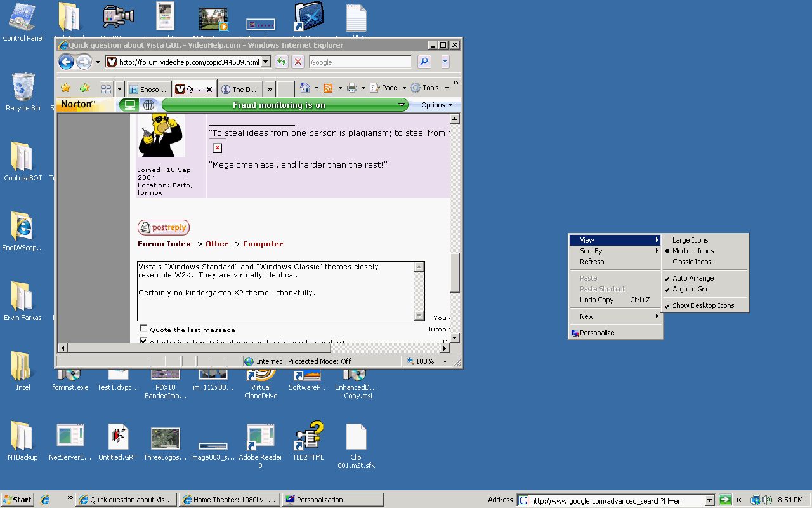Follow Forum Index breadcrumb link
The width and height of the screenshot is (812, 508).
coord(164,244)
